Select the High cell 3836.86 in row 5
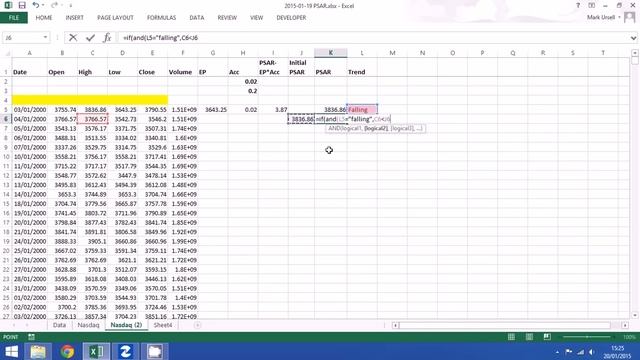The width and height of the screenshot is (640, 360). pos(92,110)
